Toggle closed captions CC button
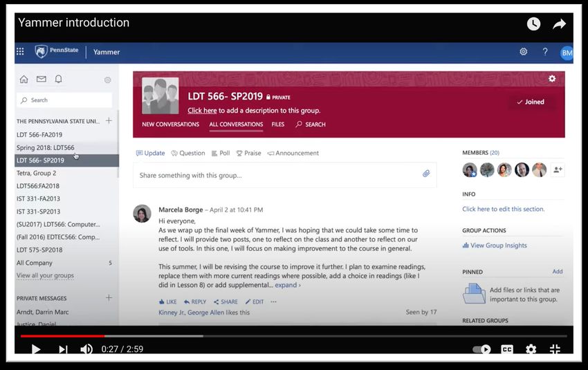This screenshot has width=588, height=370. (x=506, y=349)
